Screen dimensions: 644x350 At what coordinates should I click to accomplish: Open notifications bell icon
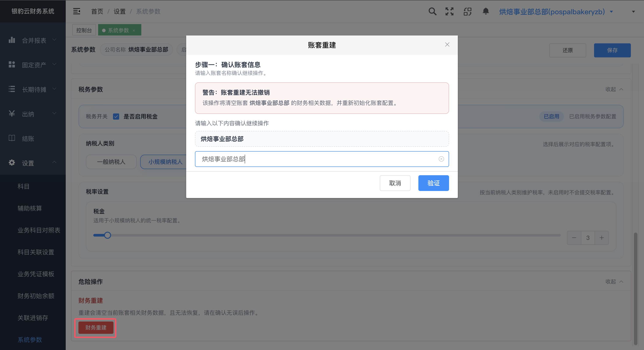(x=485, y=11)
